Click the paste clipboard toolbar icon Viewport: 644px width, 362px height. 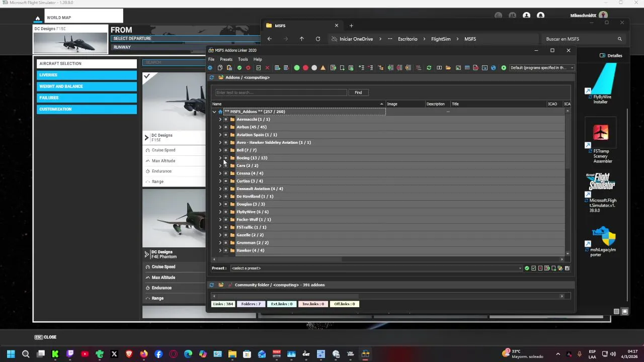[229, 68]
